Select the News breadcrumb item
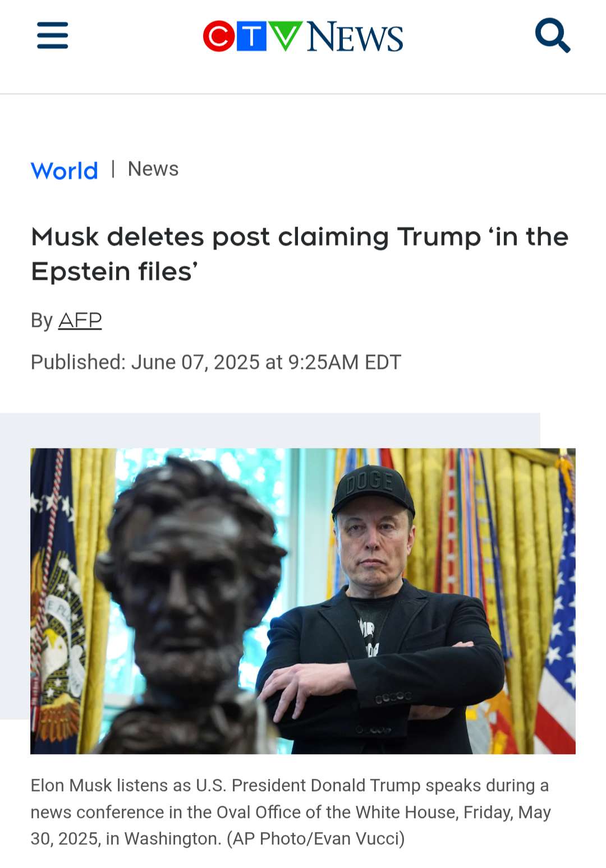 click(x=153, y=169)
